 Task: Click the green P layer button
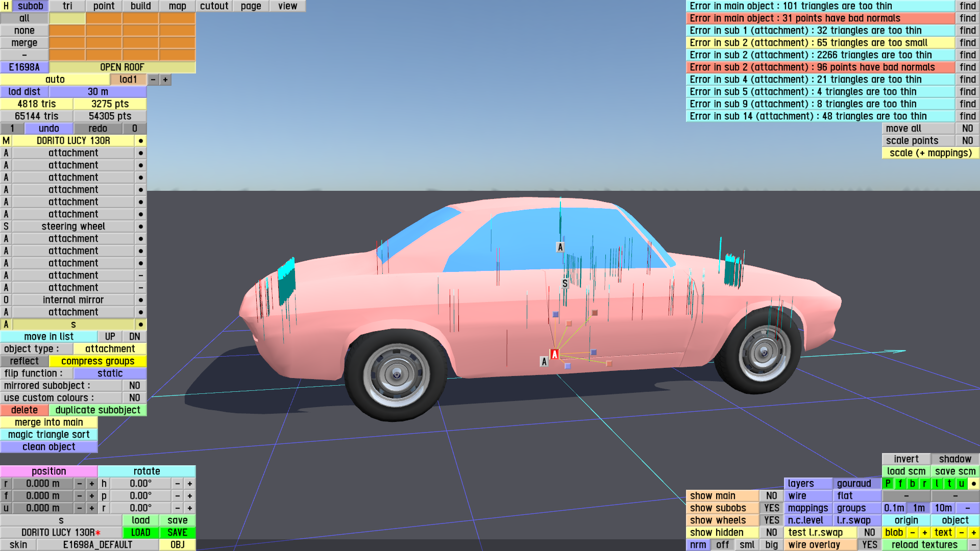click(888, 484)
